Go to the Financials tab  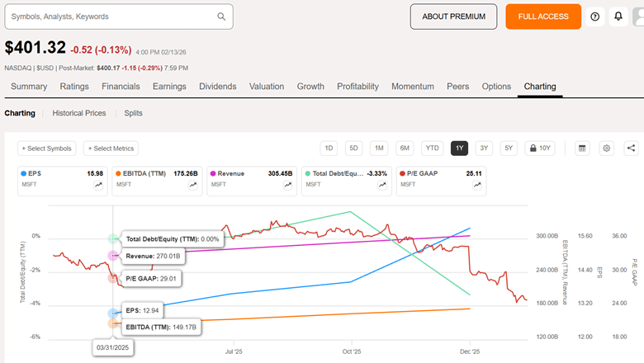click(121, 87)
